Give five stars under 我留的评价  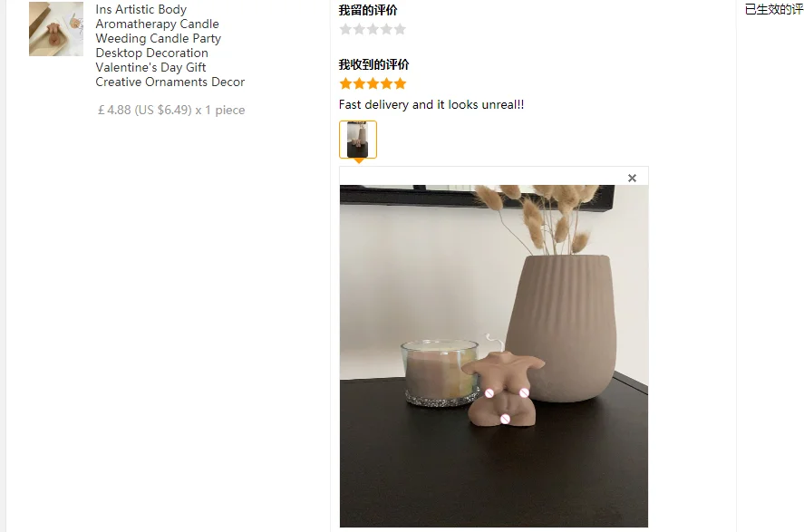pyautogui.click(x=400, y=29)
